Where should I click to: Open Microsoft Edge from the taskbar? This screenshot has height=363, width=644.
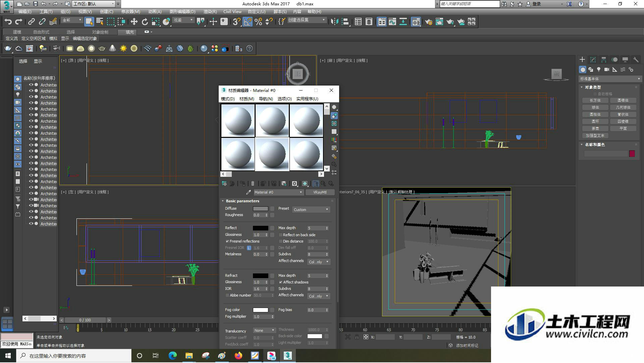[x=173, y=356]
